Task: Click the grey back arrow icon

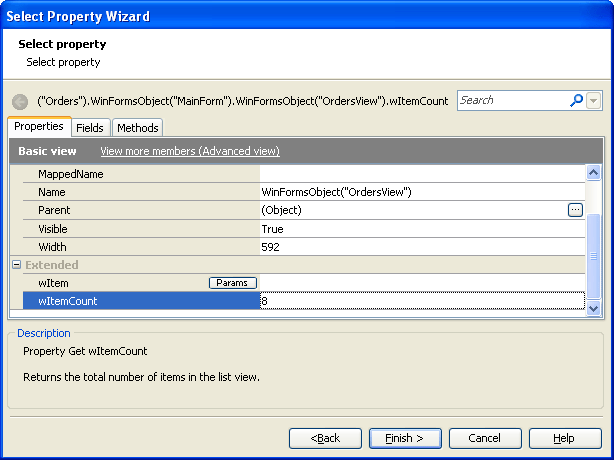Action: pos(20,101)
